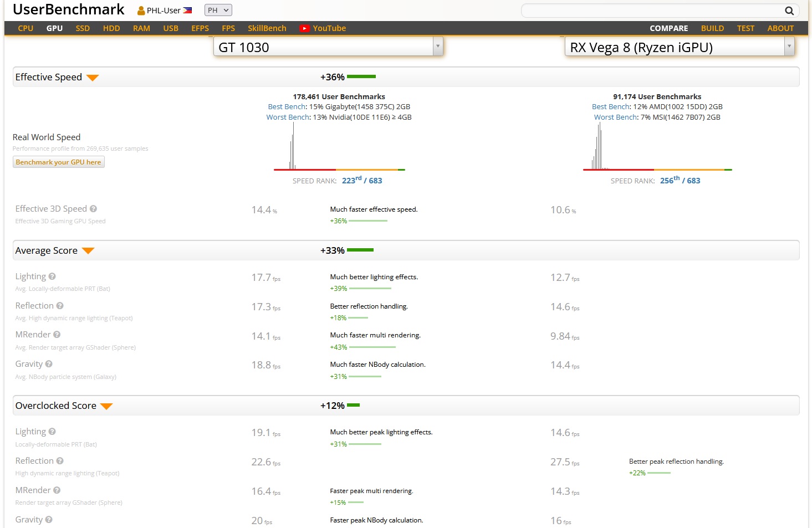Click the 10.6% effective speed value
The width and height of the screenshot is (812, 528).
tap(563, 210)
